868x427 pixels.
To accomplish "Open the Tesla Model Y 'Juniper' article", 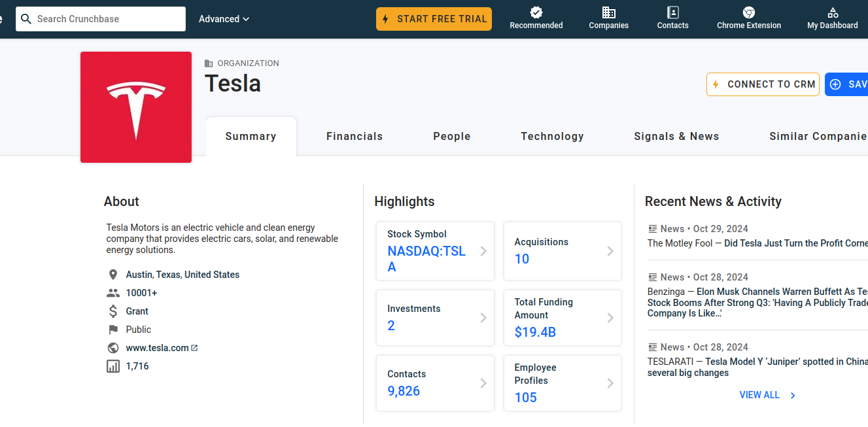I will (757, 367).
